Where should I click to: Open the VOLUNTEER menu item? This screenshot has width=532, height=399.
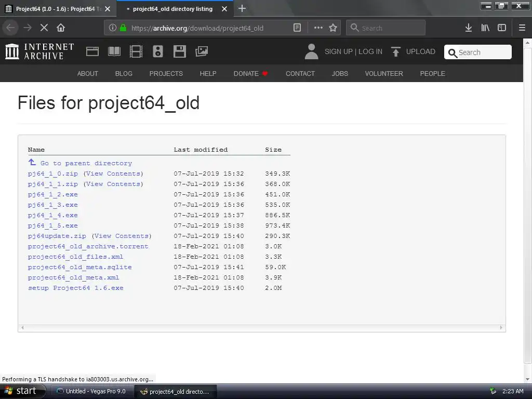(x=384, y=74)
